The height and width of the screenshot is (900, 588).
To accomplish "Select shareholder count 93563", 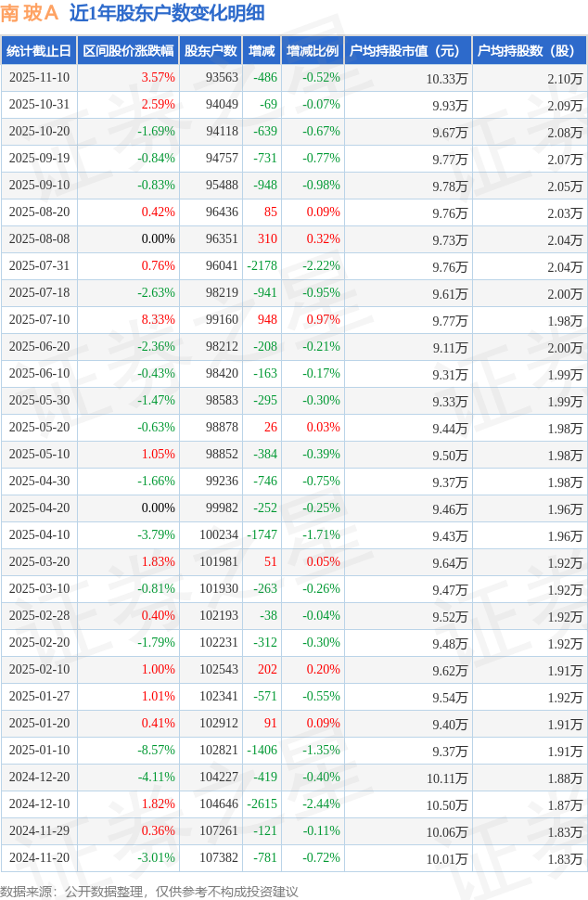I will [222, 78].
